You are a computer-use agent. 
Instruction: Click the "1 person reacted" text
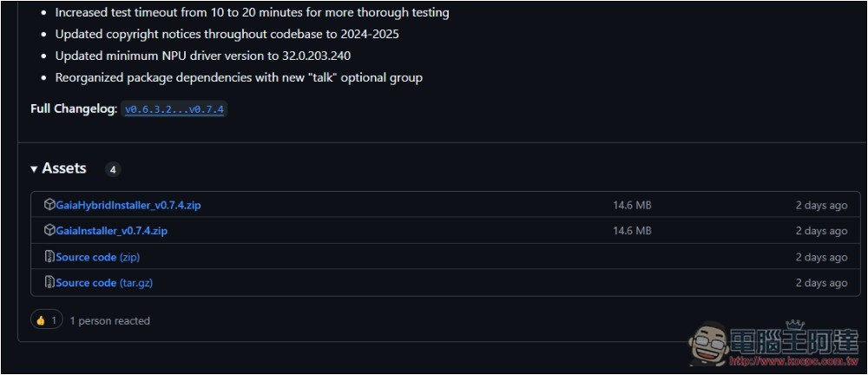point(109,320)
